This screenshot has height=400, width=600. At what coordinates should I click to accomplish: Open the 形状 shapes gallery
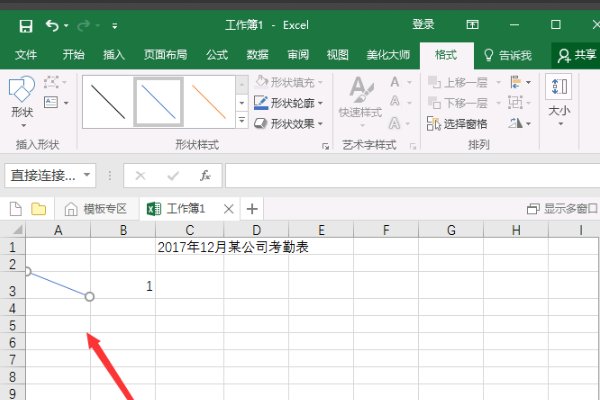[22, 101]
